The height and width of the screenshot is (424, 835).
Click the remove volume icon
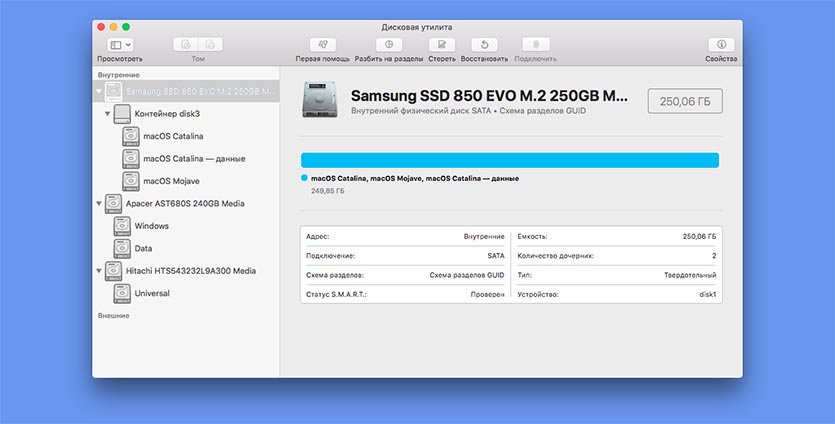point(210,45)
